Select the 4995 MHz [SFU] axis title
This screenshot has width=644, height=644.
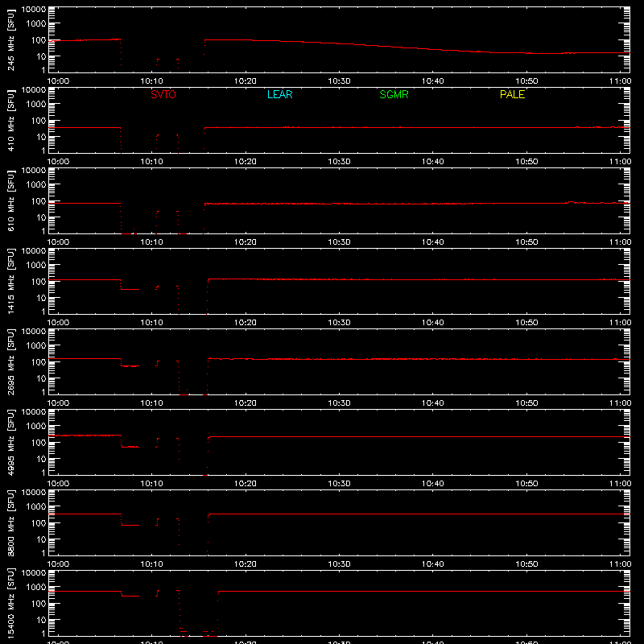[11, 442]
